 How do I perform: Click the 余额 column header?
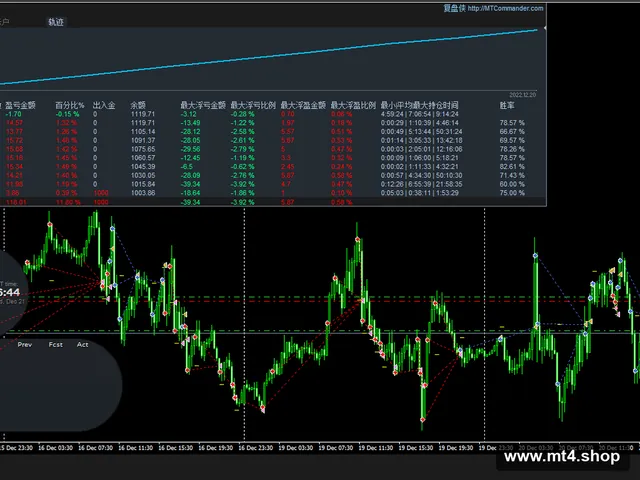pos(138,105)
